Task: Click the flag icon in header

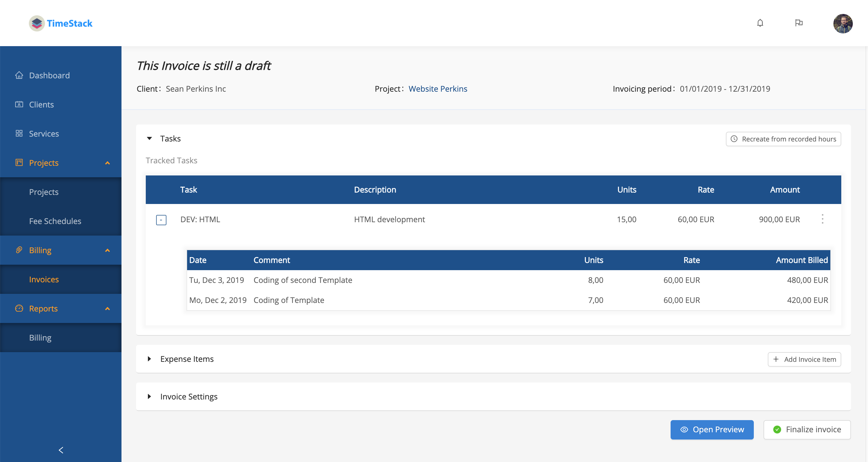Action: pos(798,23)
